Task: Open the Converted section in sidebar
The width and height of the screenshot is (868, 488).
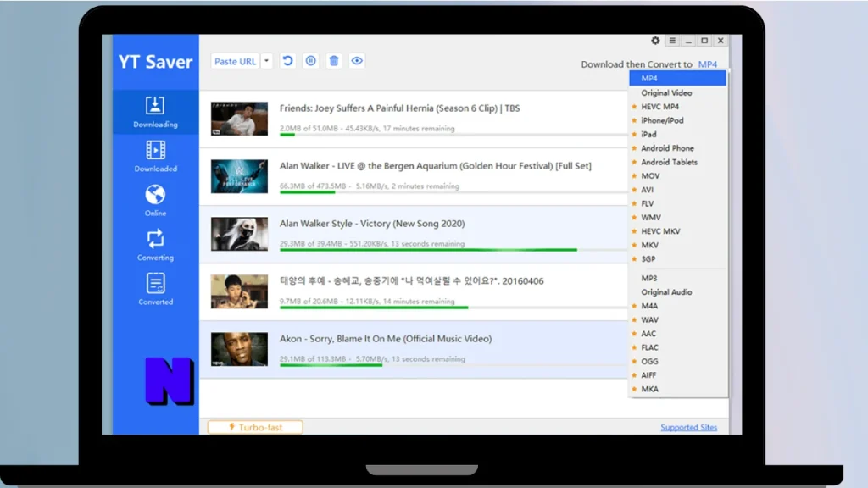Action: [155, 290]
